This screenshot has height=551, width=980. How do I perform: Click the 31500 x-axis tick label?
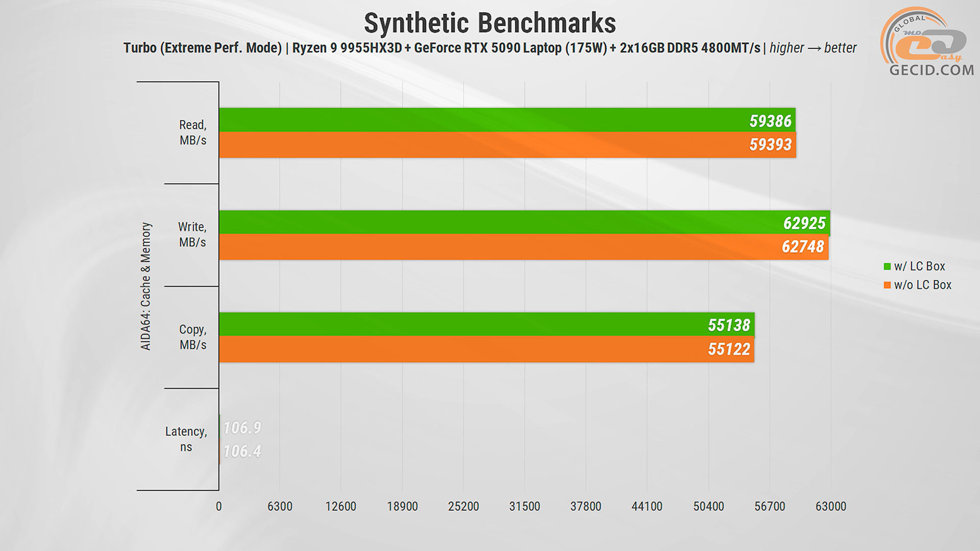click(x=524, y=506)
